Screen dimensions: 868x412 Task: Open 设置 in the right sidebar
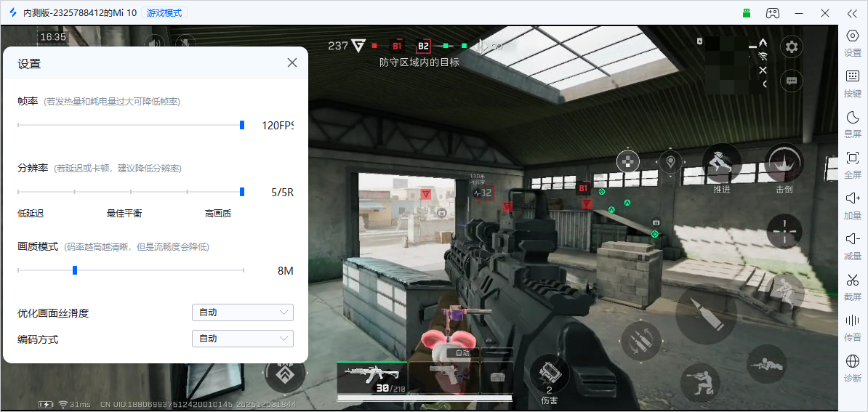[852, 42]
